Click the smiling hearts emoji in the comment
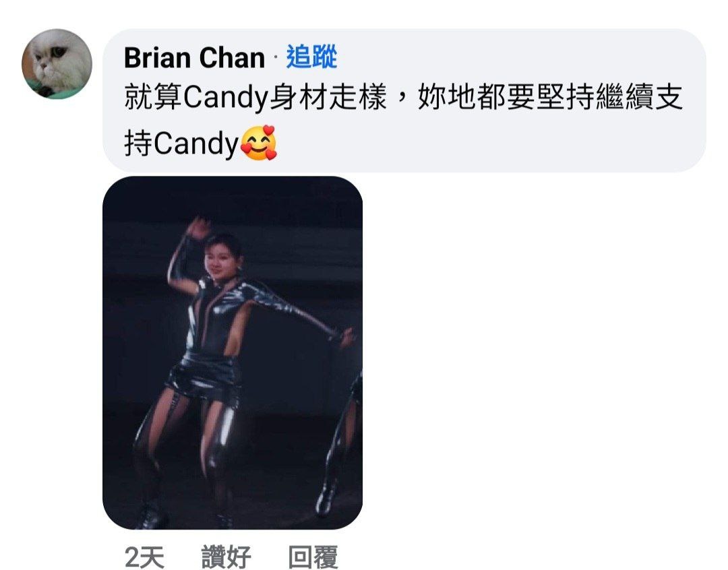The height and width of the screenshot is (570, 728). point(259,143)
